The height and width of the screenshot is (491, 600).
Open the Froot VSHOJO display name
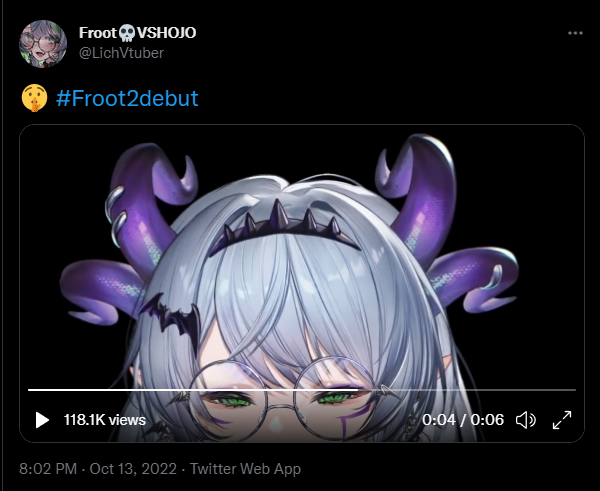[x=137, y=33]
